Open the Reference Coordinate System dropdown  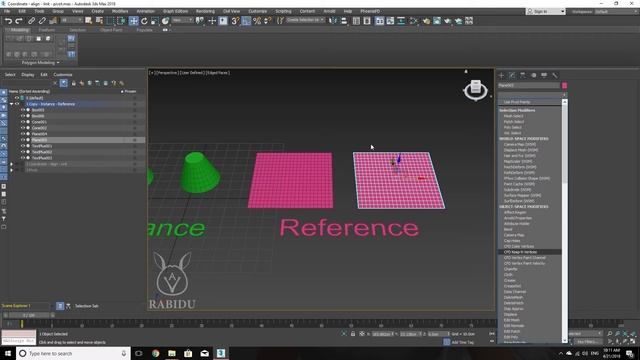coord(182,20)
